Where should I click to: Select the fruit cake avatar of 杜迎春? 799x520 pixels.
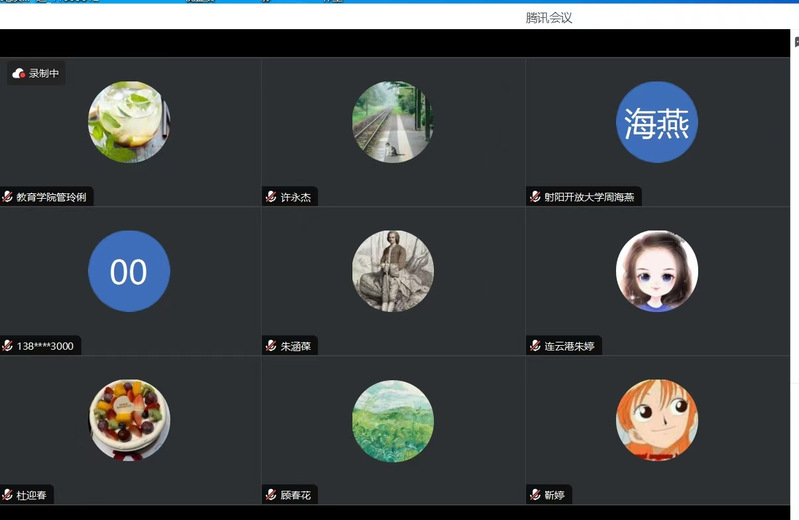click(x=129, y=420)
